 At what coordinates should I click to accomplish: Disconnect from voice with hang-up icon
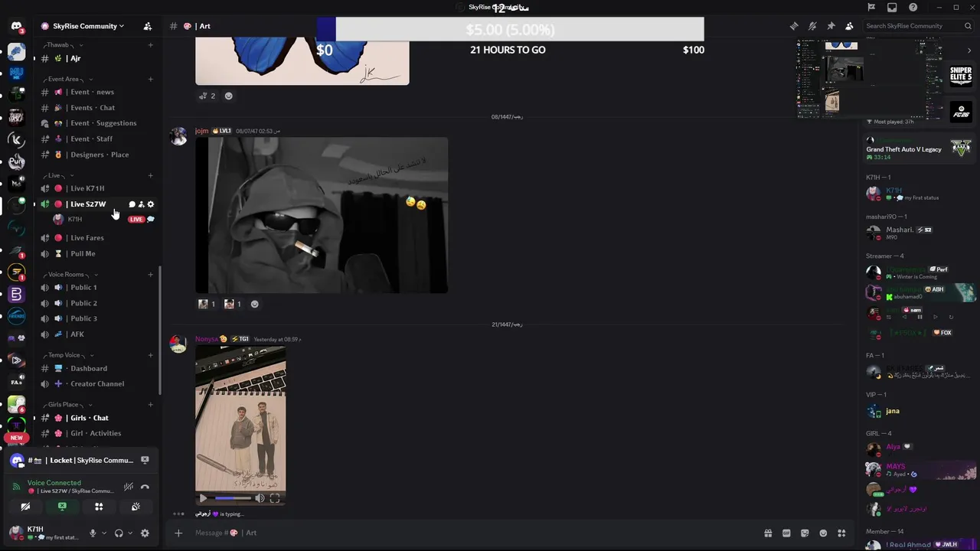[145, 487]
